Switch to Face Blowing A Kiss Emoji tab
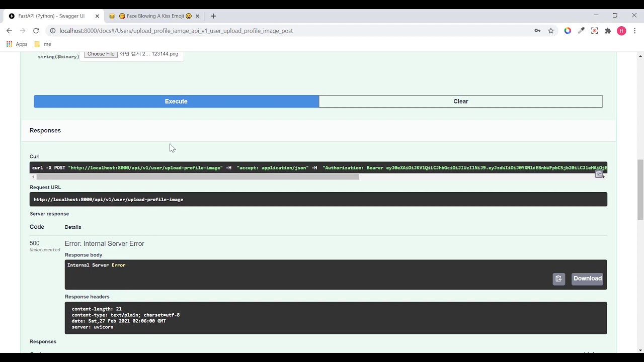 click(154, 16)
